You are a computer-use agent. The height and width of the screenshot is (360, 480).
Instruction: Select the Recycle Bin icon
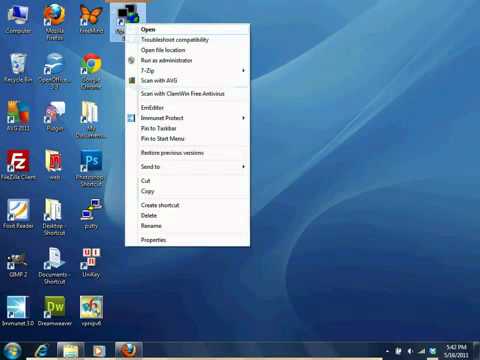(x=18, y=68)
